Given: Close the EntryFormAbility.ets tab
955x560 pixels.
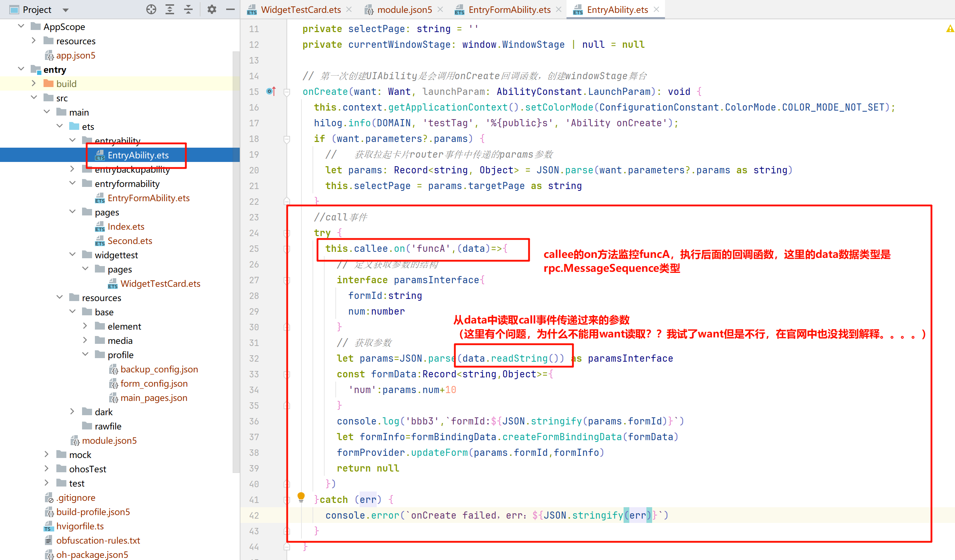Looking at the screenshot, I should (559, 10).
